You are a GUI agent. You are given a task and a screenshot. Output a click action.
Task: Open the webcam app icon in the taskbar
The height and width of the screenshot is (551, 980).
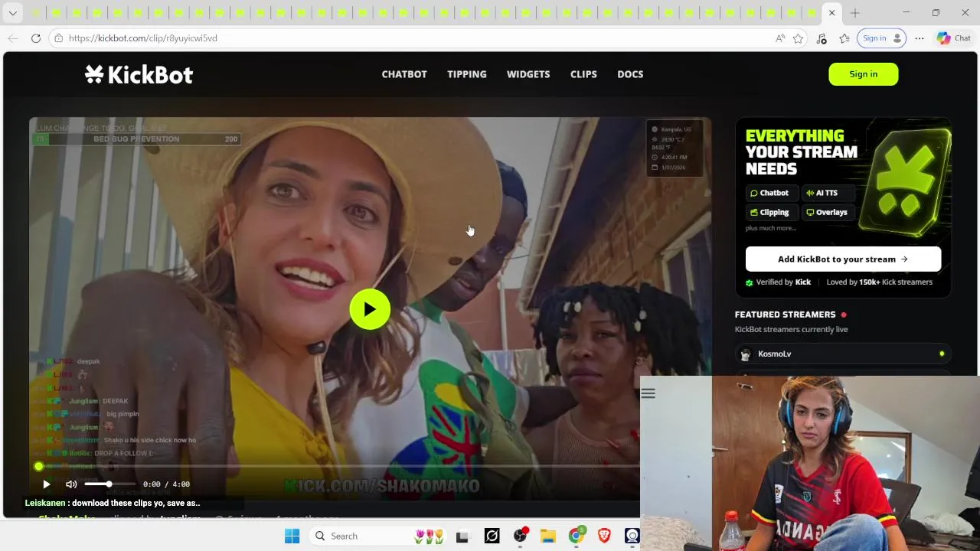point(632,536)
